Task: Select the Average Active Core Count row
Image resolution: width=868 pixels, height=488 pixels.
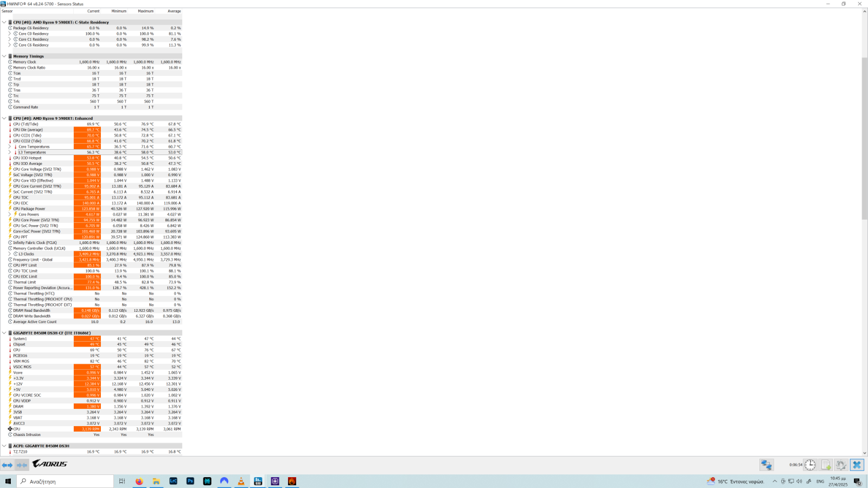Action: 91,322
